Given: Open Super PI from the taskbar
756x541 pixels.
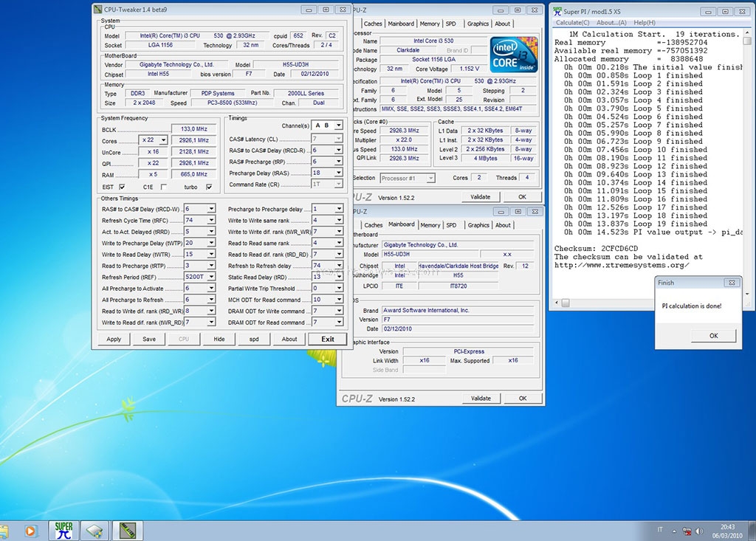Looking at the screenshot, I should click(63, 531).
